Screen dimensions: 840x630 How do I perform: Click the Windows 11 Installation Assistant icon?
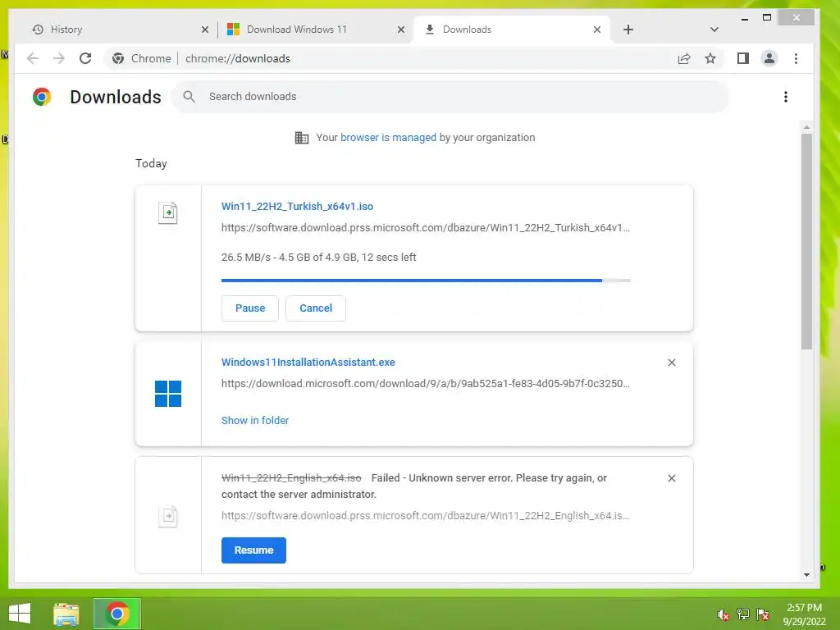(168, 394)
